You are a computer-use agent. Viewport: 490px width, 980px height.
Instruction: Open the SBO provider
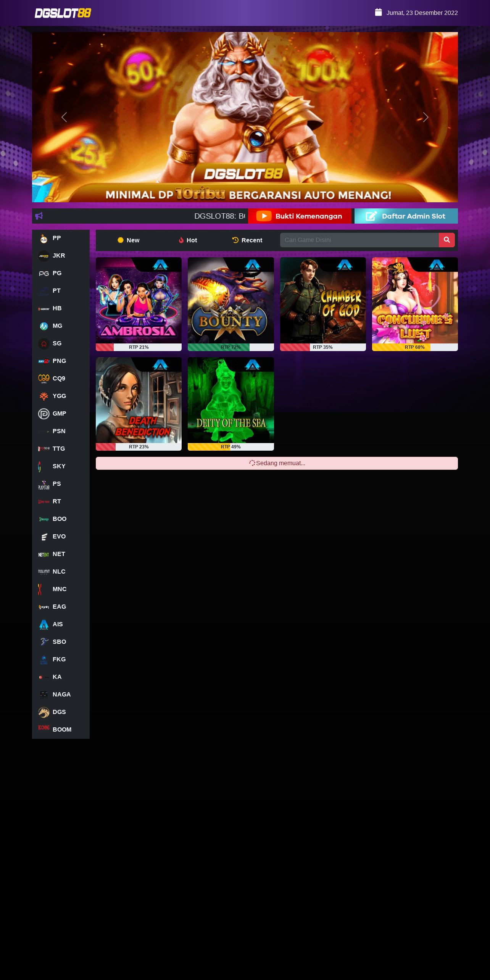(61, 642)
